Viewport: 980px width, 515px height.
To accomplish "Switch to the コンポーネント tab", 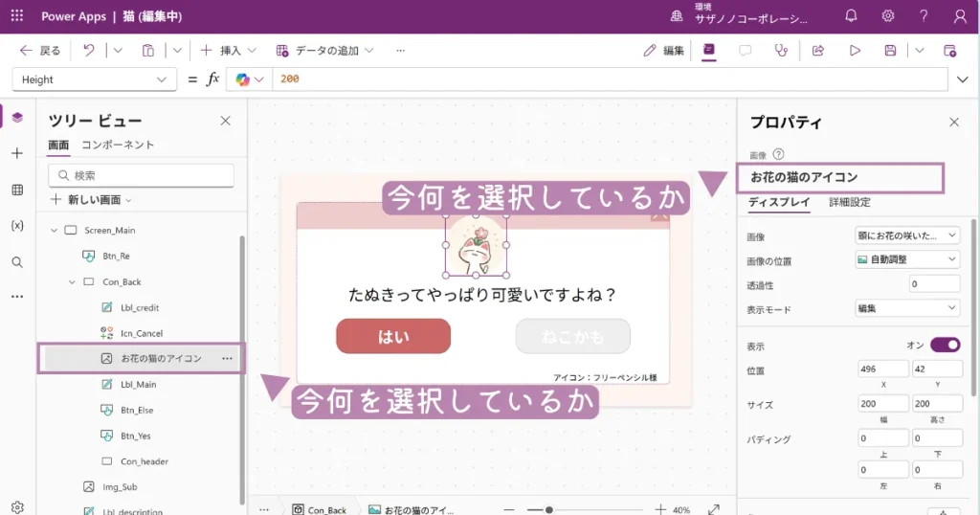I will (118, 145).
